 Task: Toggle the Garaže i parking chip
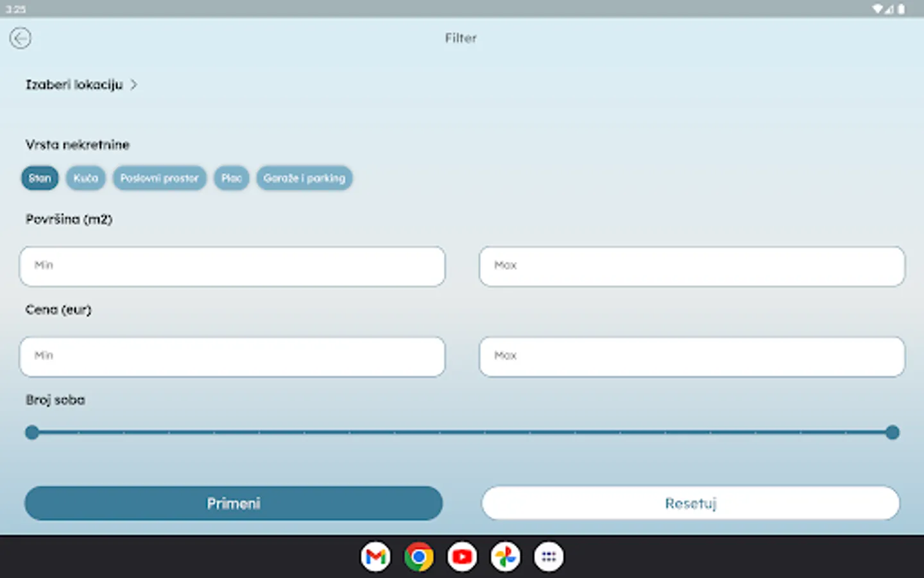tap(304, 178)
